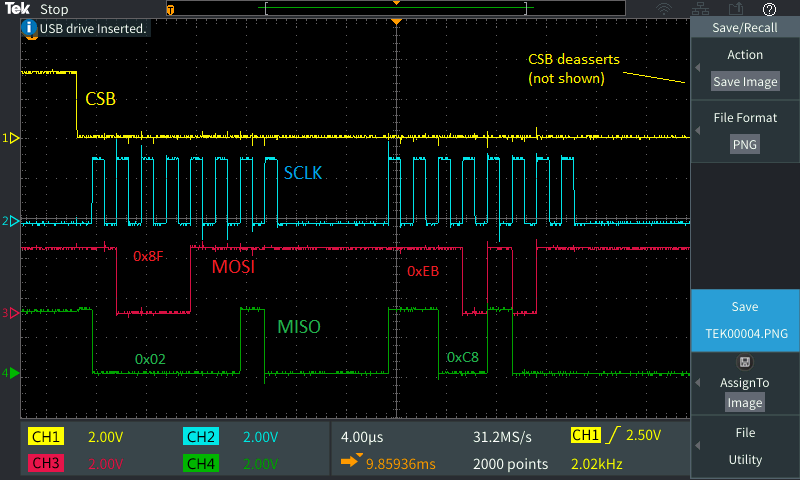Click the 9.85936ms delay readout
The image size is (800, 480).
[x=401, y=464]
